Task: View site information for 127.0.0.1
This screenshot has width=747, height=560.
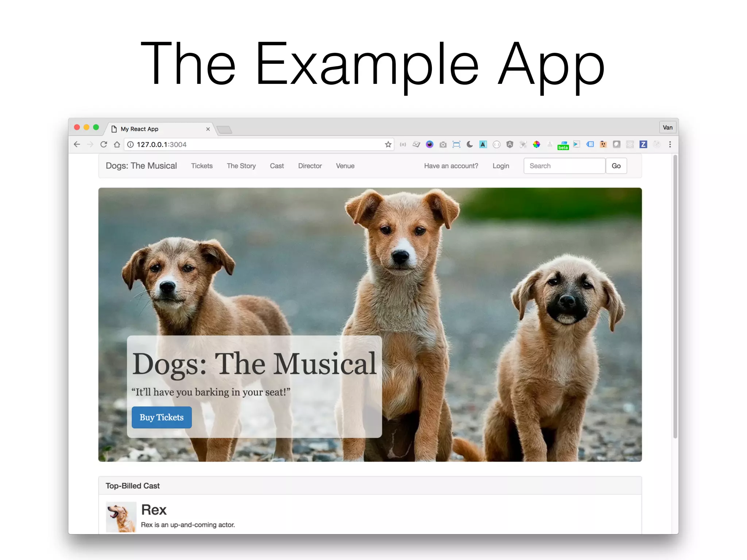Action: click(130, 145)
